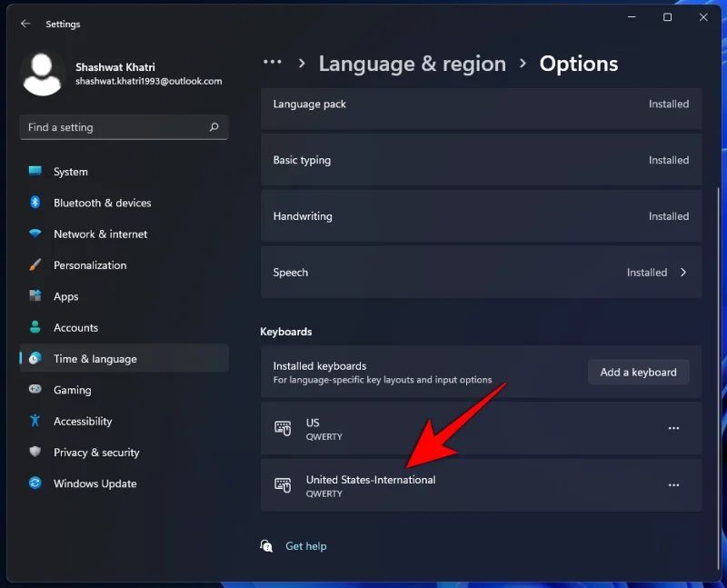
Task: Go back to Language & region breadcrumb
Action: (x=413, y=64)
